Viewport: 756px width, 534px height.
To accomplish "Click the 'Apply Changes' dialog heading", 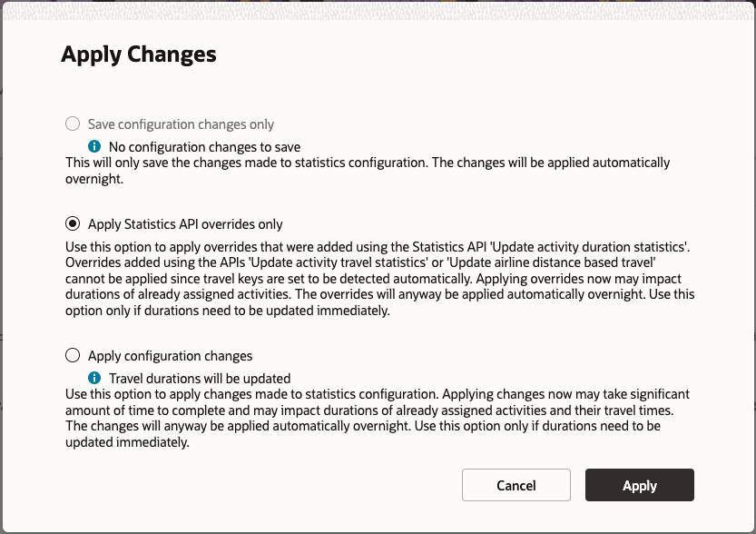I will pyautogui.click(x=139, y=54).
